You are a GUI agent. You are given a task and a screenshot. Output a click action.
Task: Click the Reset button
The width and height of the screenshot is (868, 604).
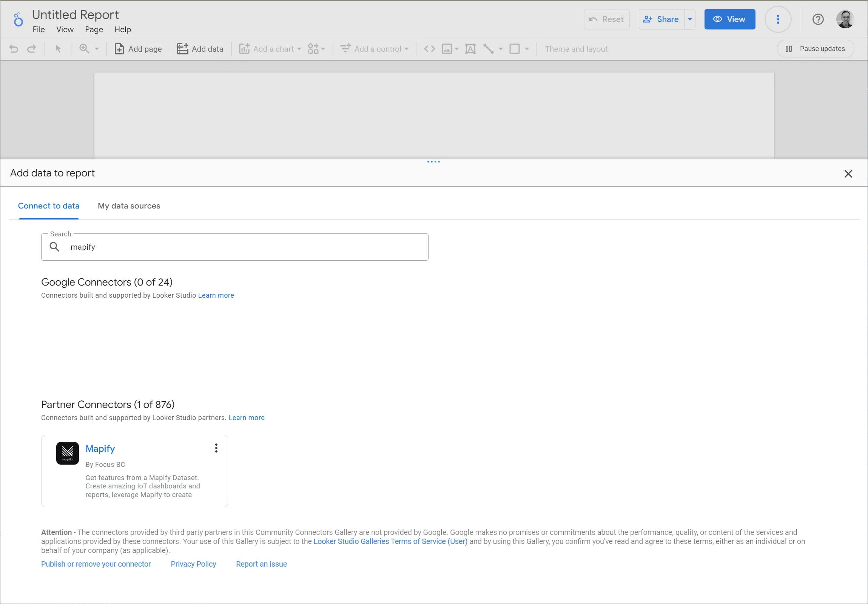607,19
